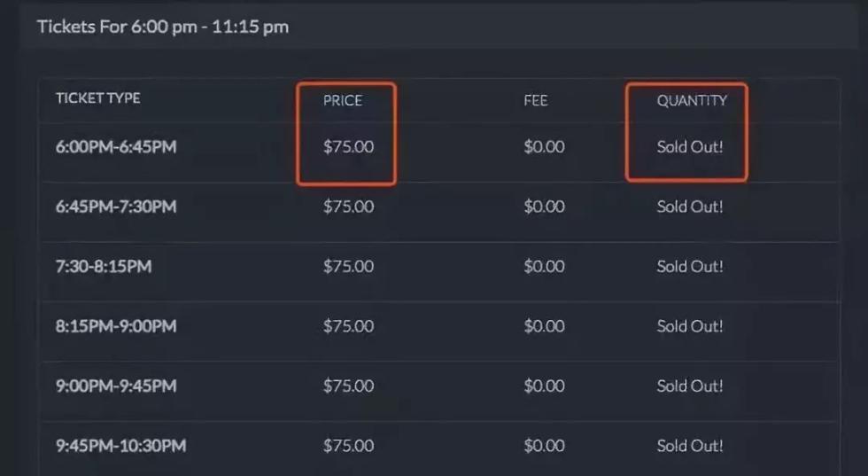Click the 9:00PM-9:45PM ticket type
868x476 pixels.
point(116,386)
